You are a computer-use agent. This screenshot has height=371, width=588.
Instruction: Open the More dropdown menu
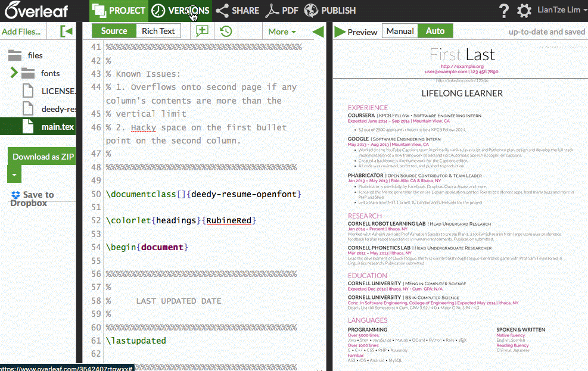[282, 32]
